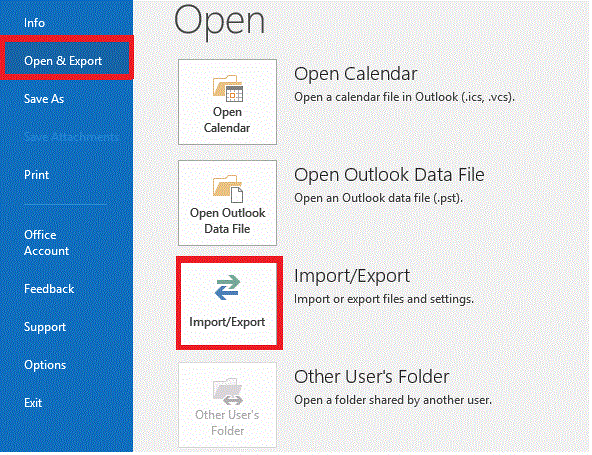Click 'Open a folder shared by another user' text
592x455 pixels.
(393, 400)
